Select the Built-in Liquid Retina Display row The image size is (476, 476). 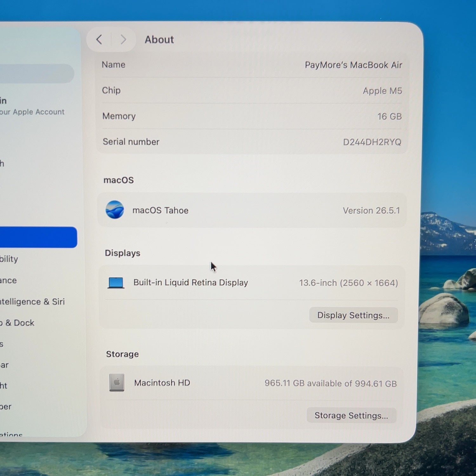pos(252,282)
